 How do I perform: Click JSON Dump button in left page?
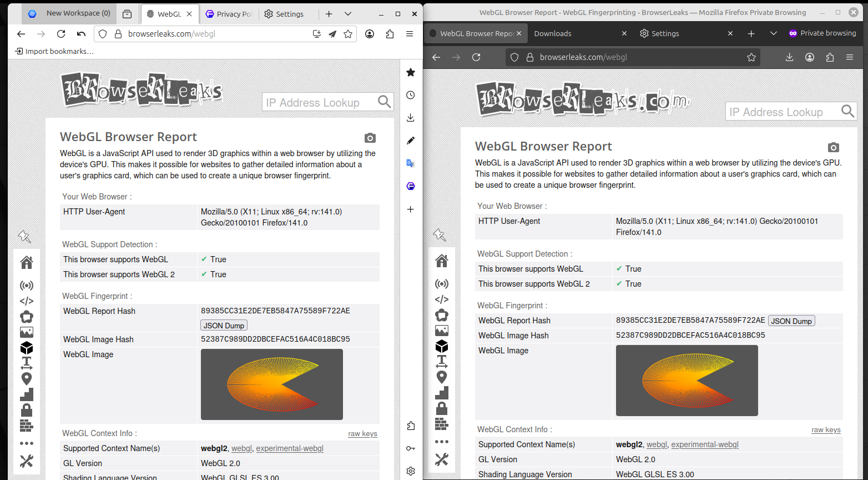click(224, 326)
